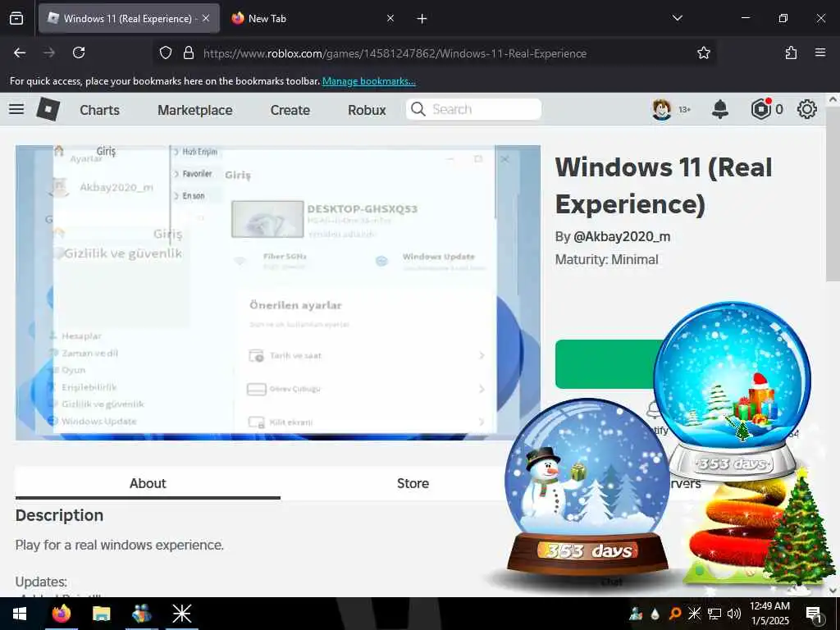
Task: Switch to the New Tab tab
Action: click(x=313, y=19)
